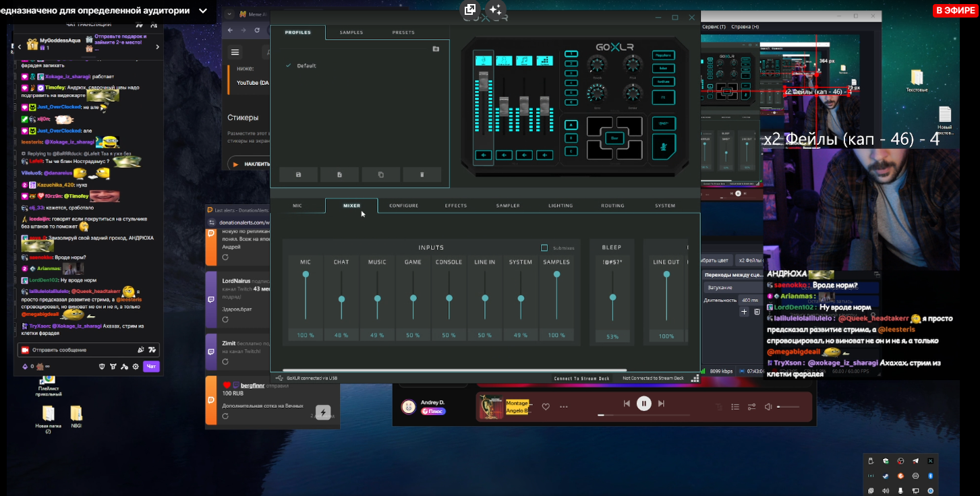Switch to the SAMPLES tab
The width and height of the screenshot is (980, 496).
[351, 32]
